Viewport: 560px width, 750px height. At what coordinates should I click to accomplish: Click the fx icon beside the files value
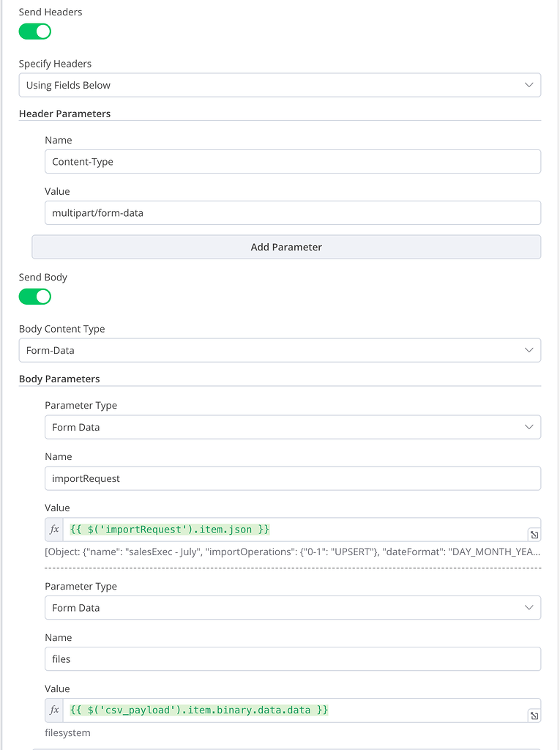click(x=54, y=710)
